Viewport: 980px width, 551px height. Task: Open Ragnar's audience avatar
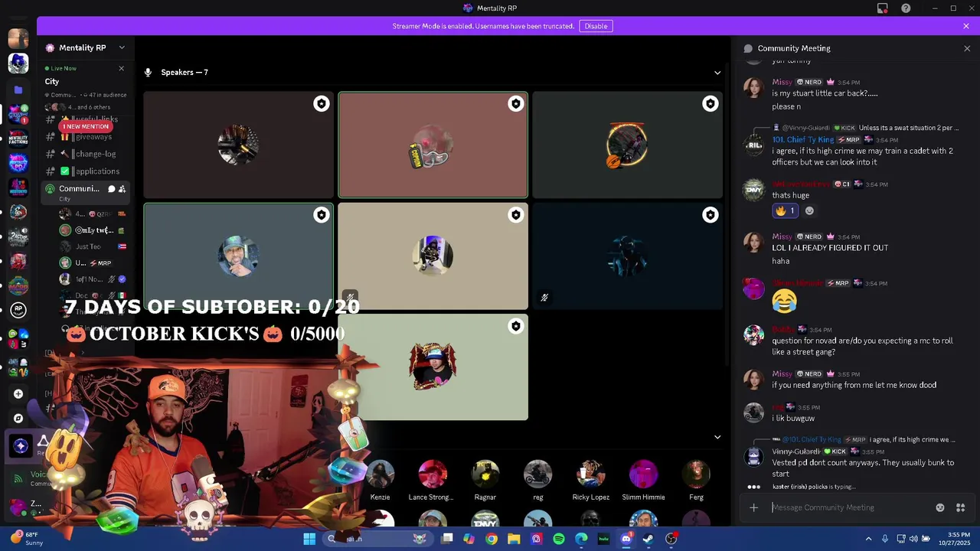tap(485, 474)
